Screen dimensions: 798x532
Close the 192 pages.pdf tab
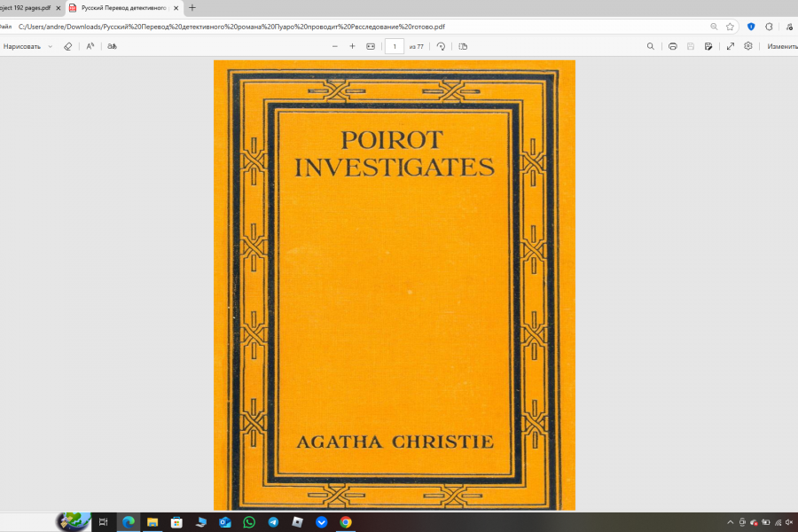click(58, 8)
